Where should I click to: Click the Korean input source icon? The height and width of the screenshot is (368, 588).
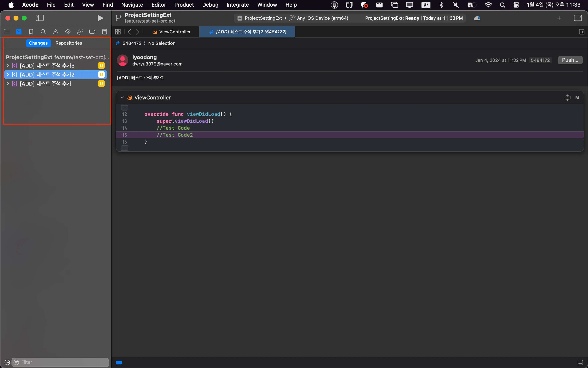pos(426,5)
